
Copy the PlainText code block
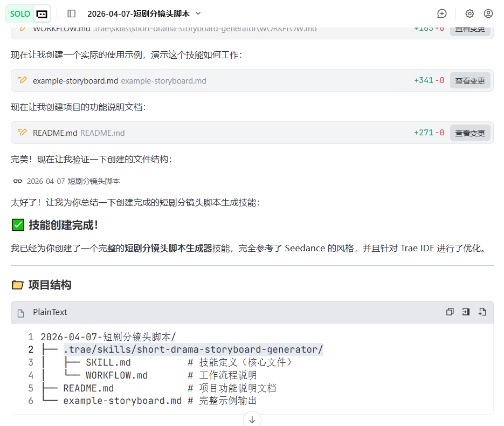point(450,312)
